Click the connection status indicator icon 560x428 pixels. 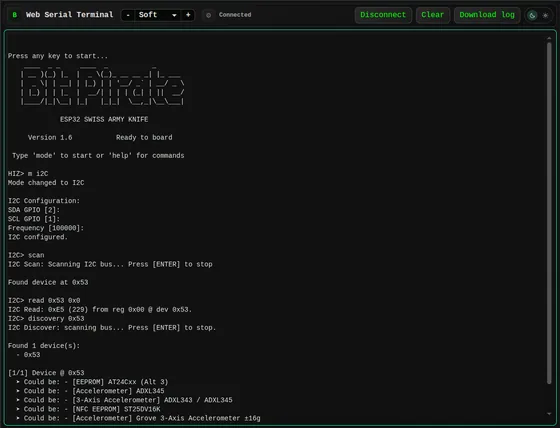coord(209,15)
